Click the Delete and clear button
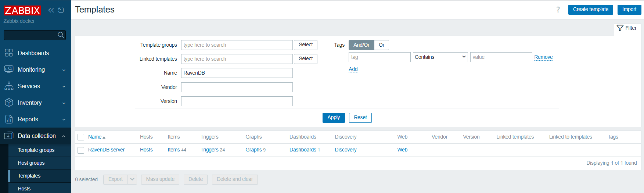Screen dimensions: 644x193 click(235, 179)
